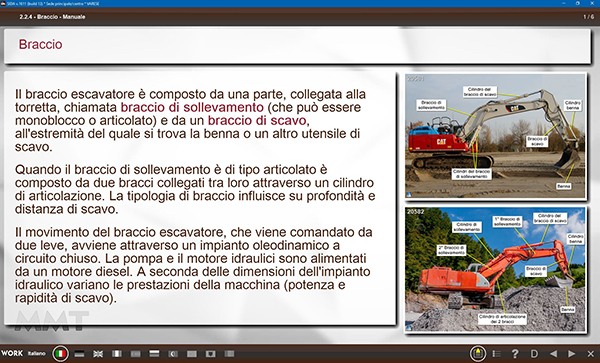Close the manual with the bottom X icon

point(590,354)
